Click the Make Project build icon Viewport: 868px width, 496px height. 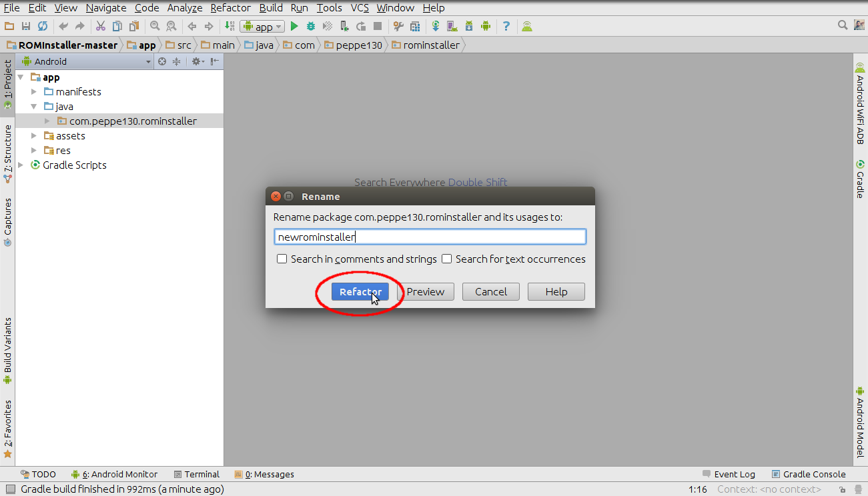tap(230, 26)
